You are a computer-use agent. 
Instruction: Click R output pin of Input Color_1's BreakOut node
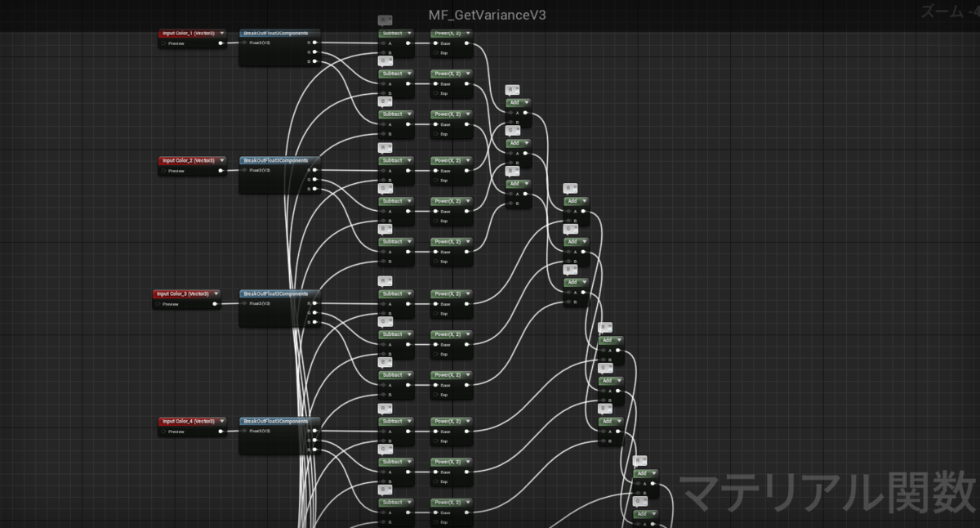tap(315, 43)
